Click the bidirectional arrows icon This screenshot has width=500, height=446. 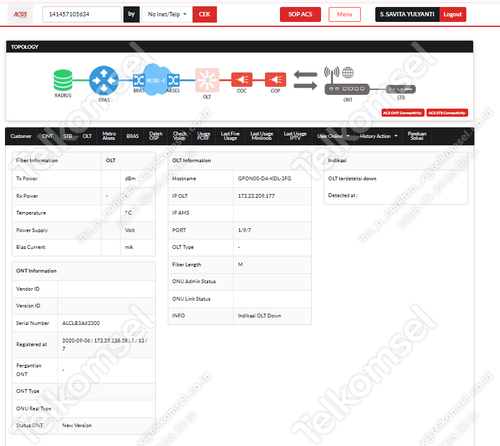coord(305,80)
